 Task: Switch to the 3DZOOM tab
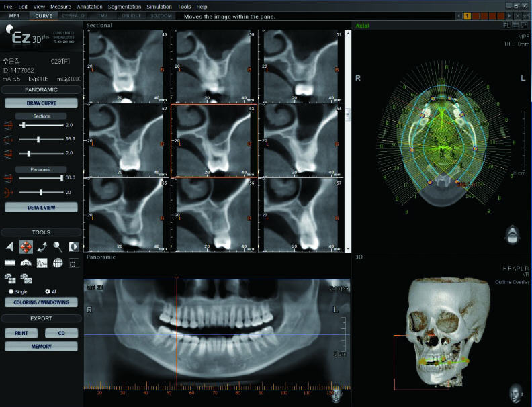click(x=161, y=16)
